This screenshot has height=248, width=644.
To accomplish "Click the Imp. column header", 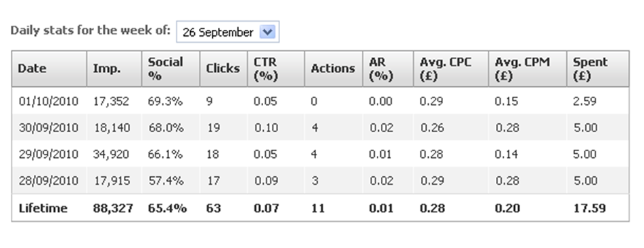I will (x=114, y=68).
